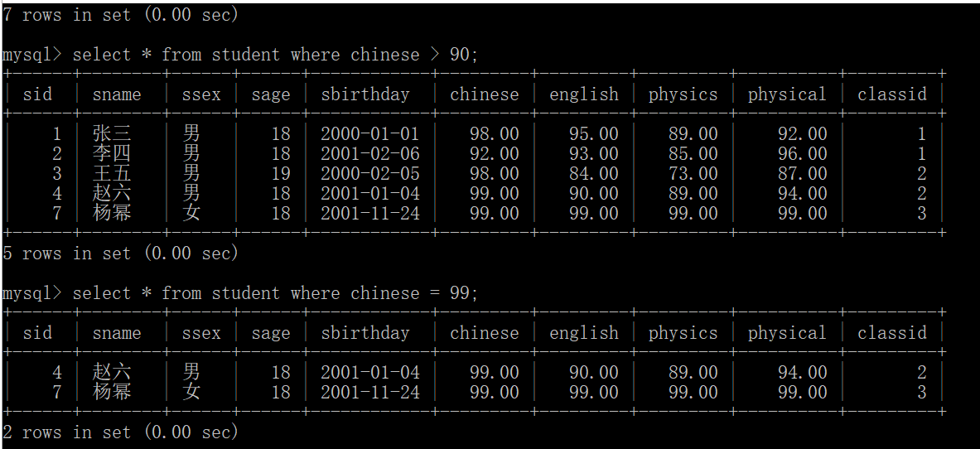This screenshot has height=449, width=980.
Task: Click the birthday 2000-01-01
Action: 370,134
